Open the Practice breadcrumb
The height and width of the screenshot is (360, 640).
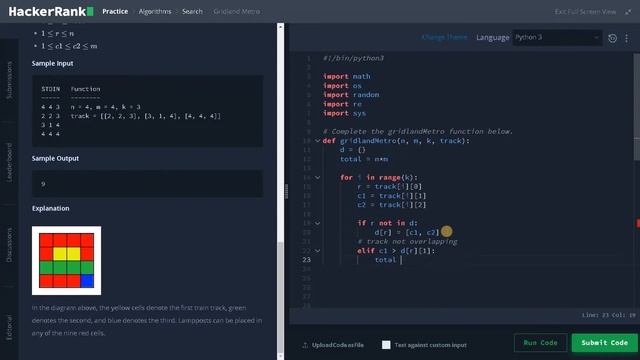coord(115,11)
